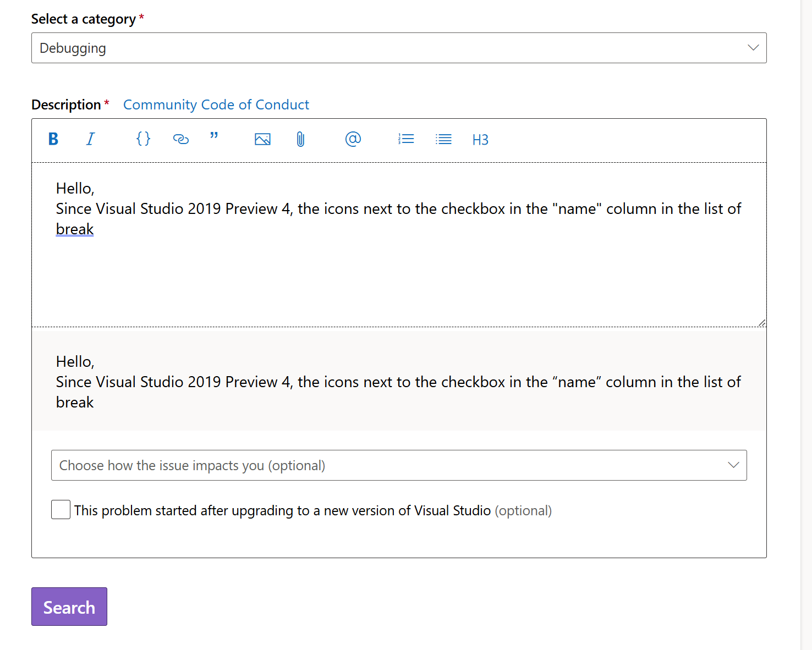Insert an image into description
The image size is (812, 650).
click(262, 139)
